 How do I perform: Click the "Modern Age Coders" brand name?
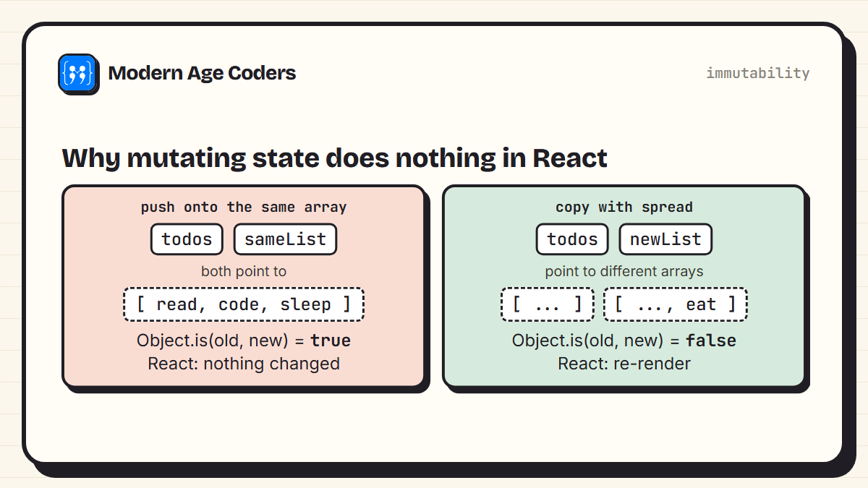202,73
